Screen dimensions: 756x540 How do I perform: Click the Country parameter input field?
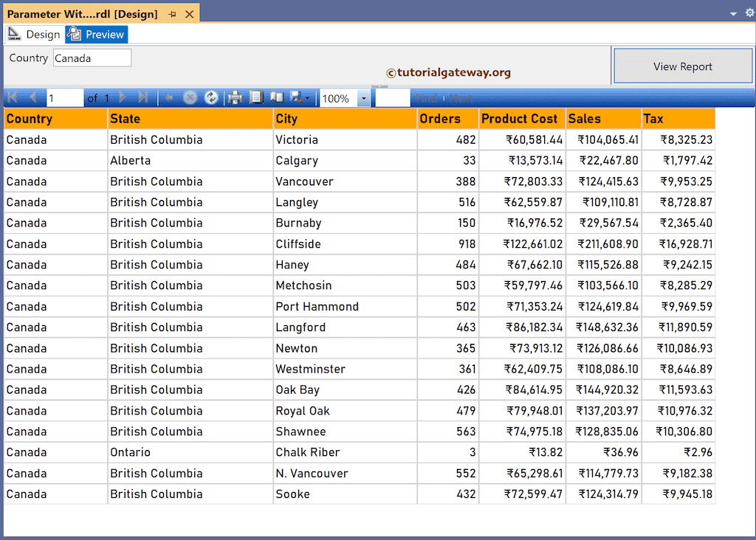point(92,58)
